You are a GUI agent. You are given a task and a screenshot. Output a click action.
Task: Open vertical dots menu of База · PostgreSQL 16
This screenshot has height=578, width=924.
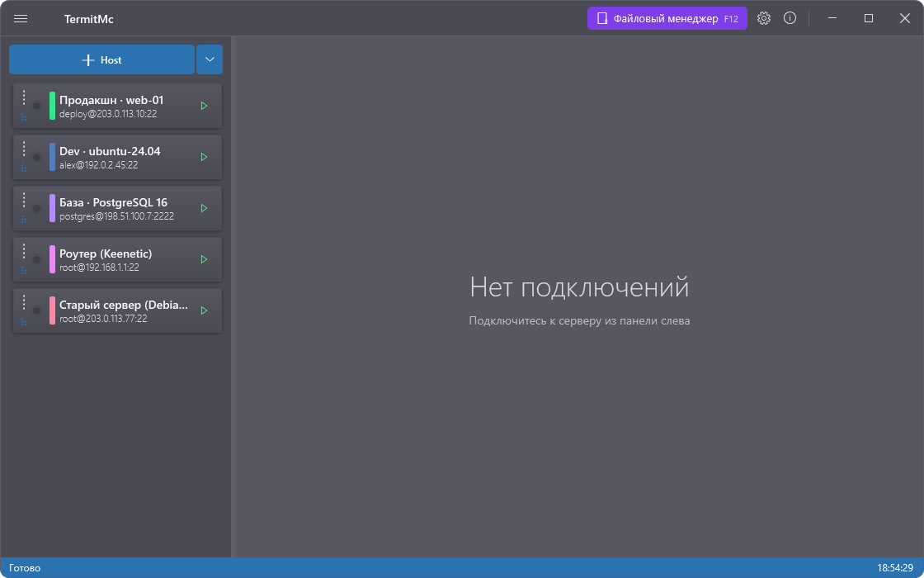[24, 200]
